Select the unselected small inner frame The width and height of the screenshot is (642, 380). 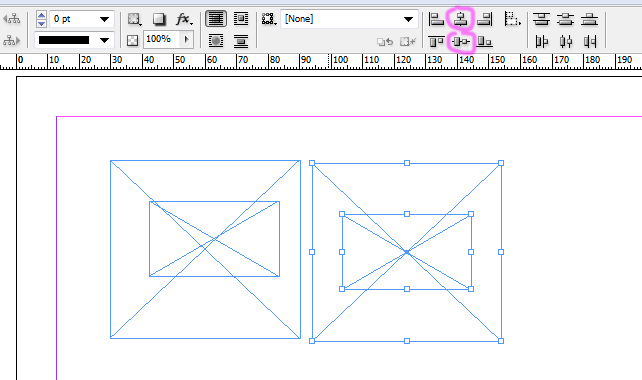tap(215, 239)
